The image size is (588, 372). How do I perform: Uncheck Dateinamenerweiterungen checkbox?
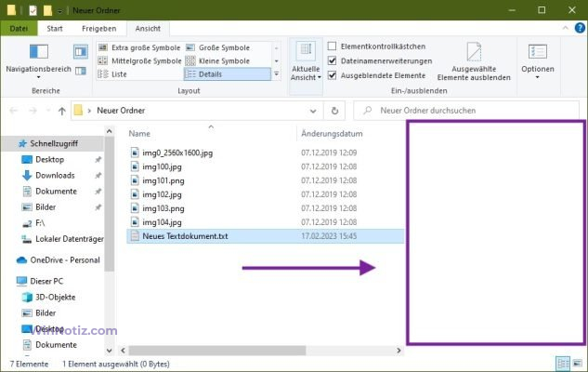(332, 60)
